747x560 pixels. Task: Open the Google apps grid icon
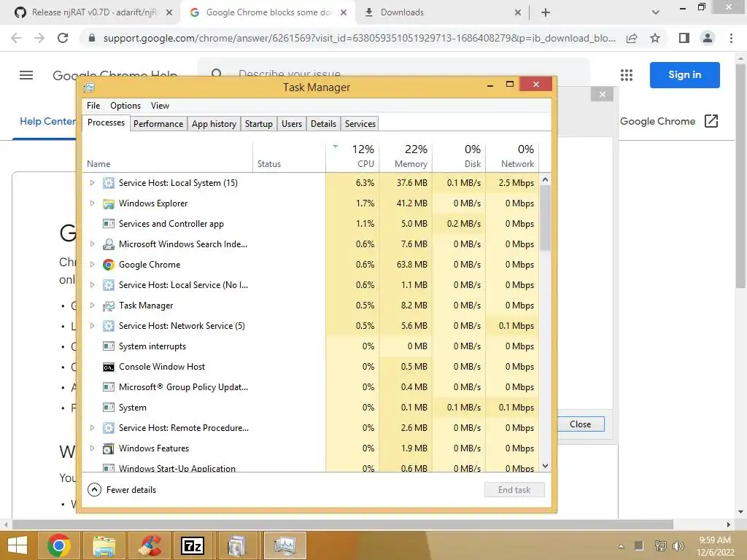pos(627,75)
